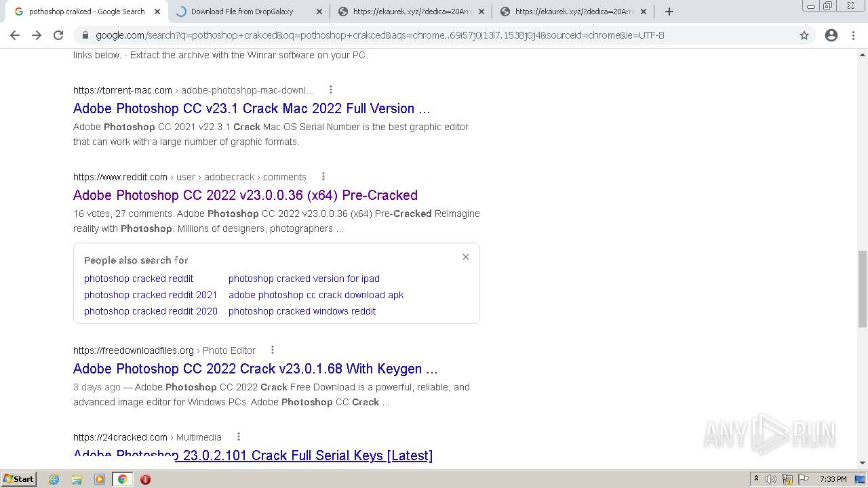Select pothoshop crakced Google Search tab
Image resolution: width=868 pixels, height=488 pixels.
point(87,12)
